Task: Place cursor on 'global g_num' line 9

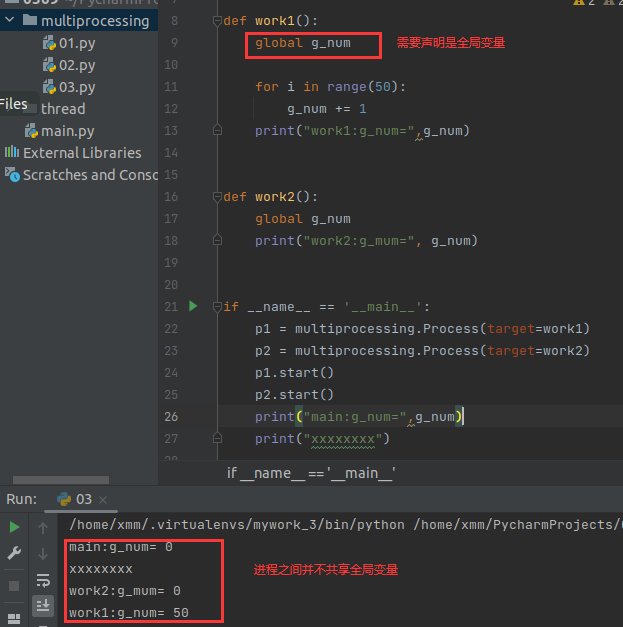Action: pyautogui.click(x=303, y=43)
